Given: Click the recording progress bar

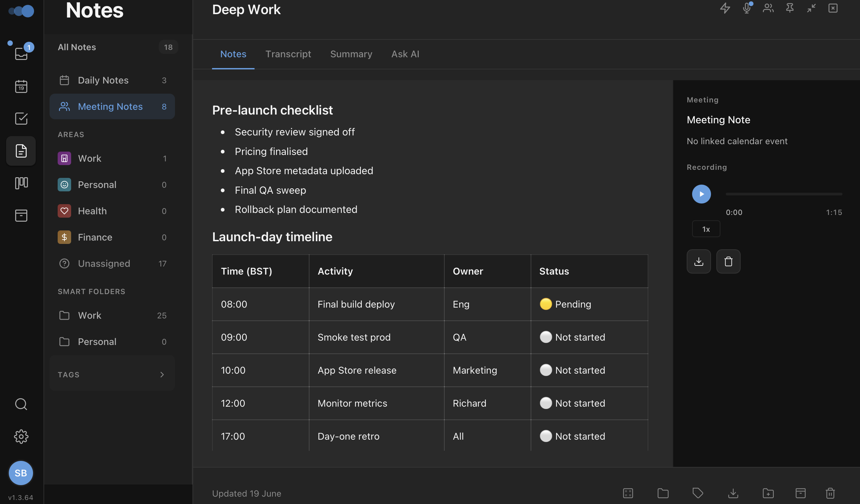Looking at the screenshot, I should [784, 194].
